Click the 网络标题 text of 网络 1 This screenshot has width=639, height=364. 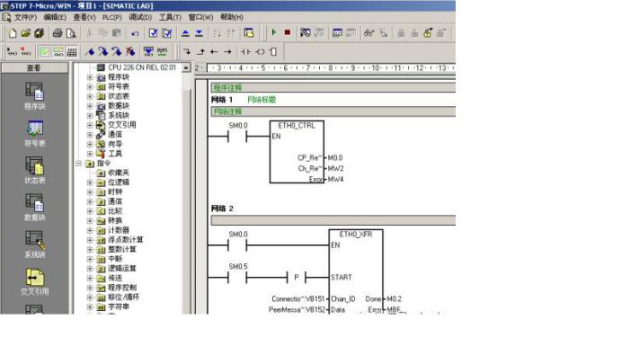(x=262, y=100)
